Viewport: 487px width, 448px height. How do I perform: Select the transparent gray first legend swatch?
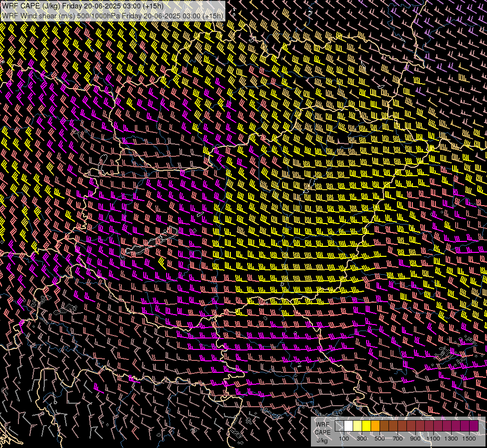(x=339, y=426)
